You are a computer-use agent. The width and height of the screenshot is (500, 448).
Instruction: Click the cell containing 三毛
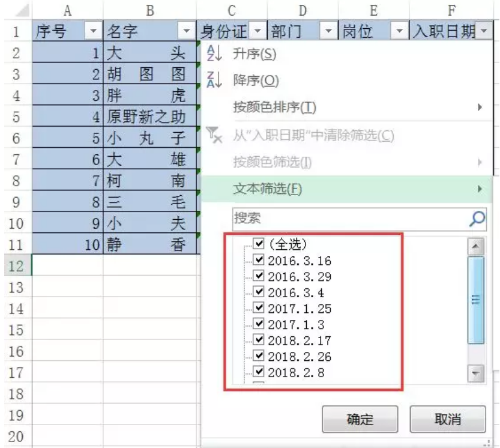(150, 202)
